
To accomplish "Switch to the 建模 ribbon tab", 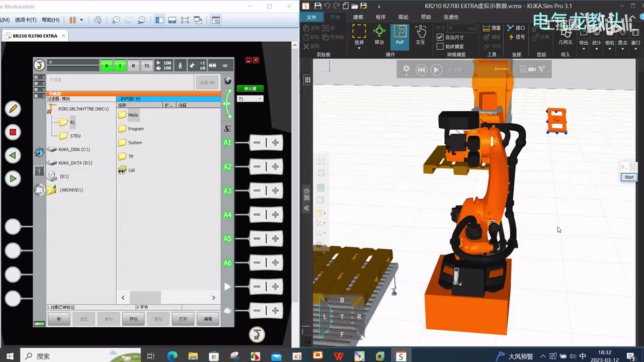I will 358,17.
